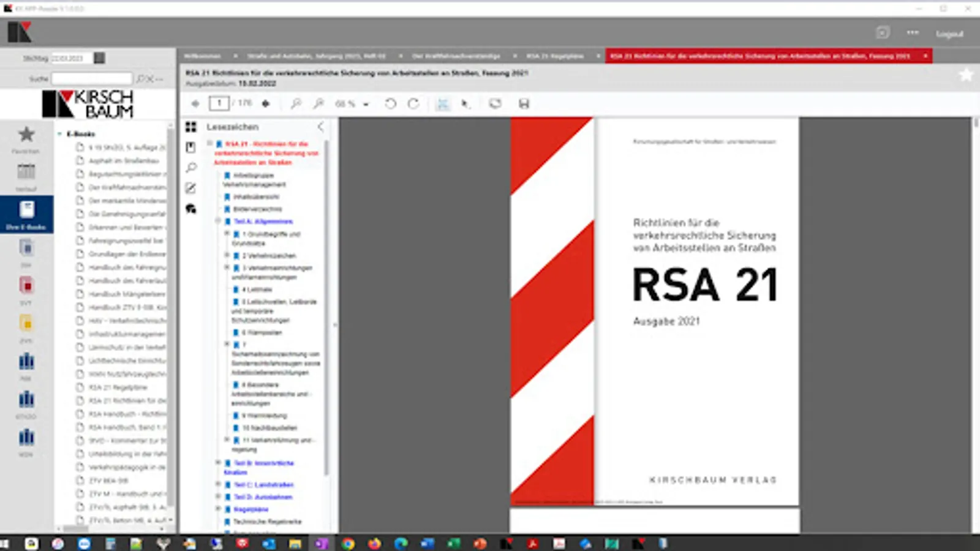Show page thumbnails grid panel

191,127
